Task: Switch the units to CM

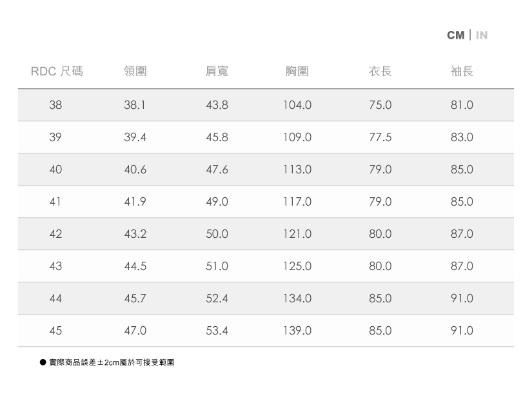Action: click(x=455, y=35)
